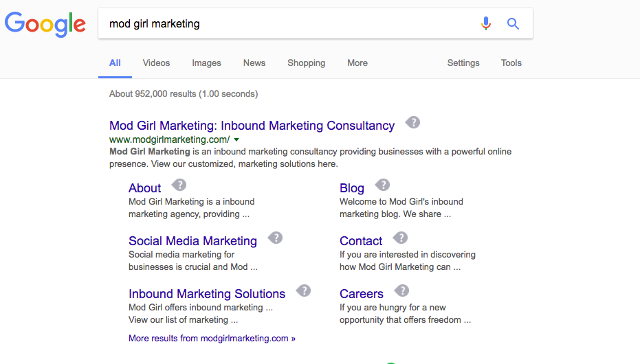Viewport: 640px width, 364px height.
Task: Switch to the Images tab
Action: [x=206, y=62]
